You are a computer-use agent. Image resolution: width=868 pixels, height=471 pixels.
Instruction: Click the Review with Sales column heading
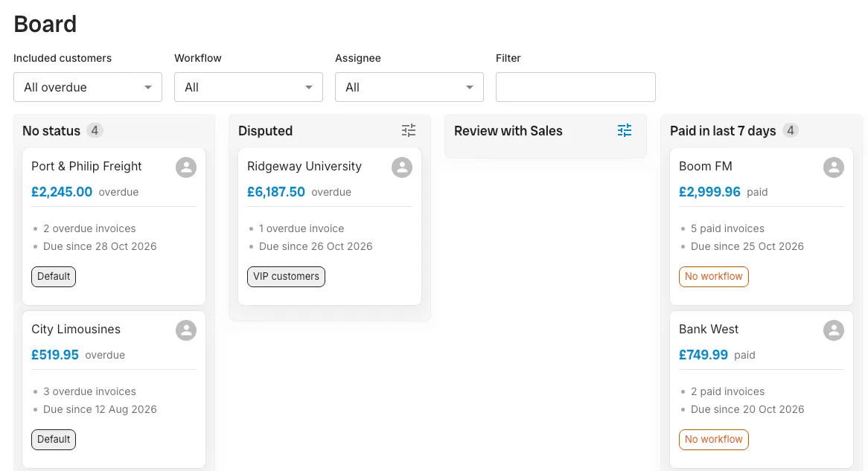(x=508, y=131)
